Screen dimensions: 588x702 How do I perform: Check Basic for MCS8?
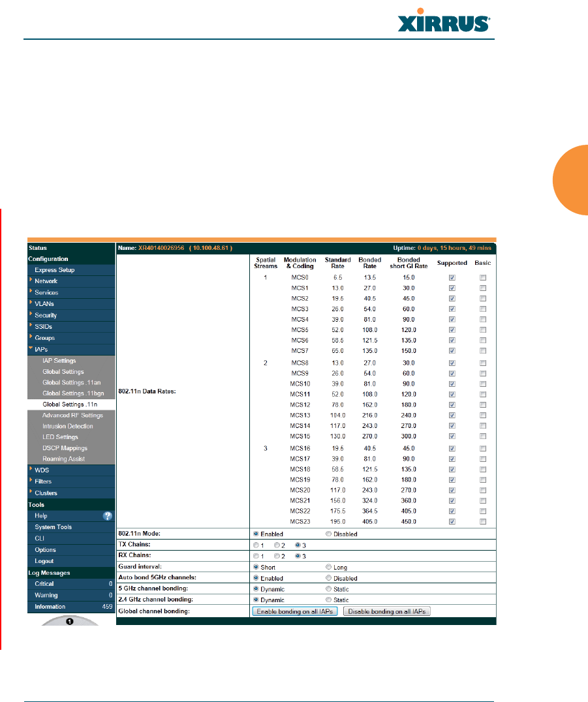[x=483, y=363]
